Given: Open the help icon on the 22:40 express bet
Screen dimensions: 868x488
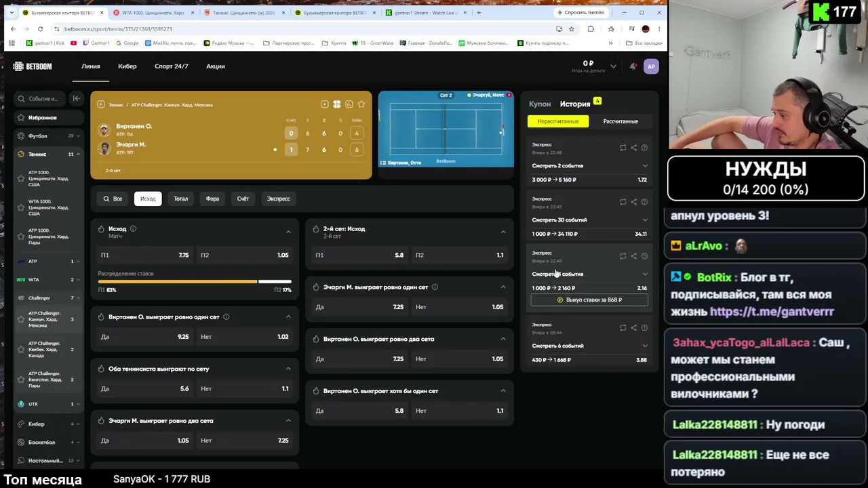Looking at the screenshot, I should click(644, 256).
